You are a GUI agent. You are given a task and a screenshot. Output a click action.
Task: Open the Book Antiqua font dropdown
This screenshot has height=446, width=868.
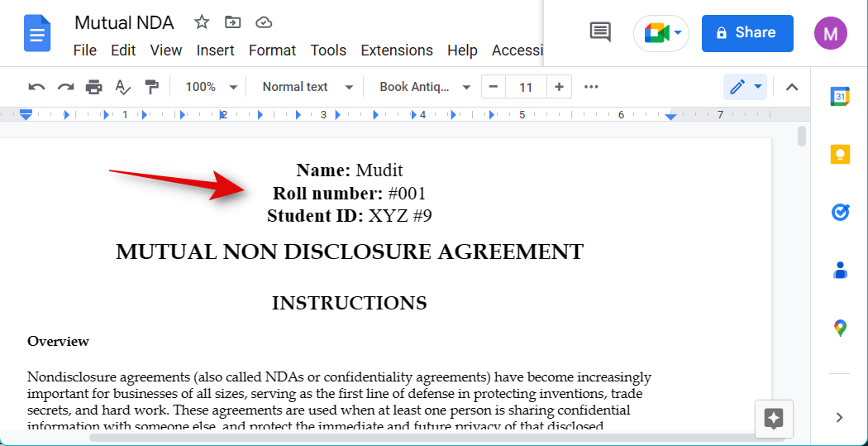click(425, 87)
